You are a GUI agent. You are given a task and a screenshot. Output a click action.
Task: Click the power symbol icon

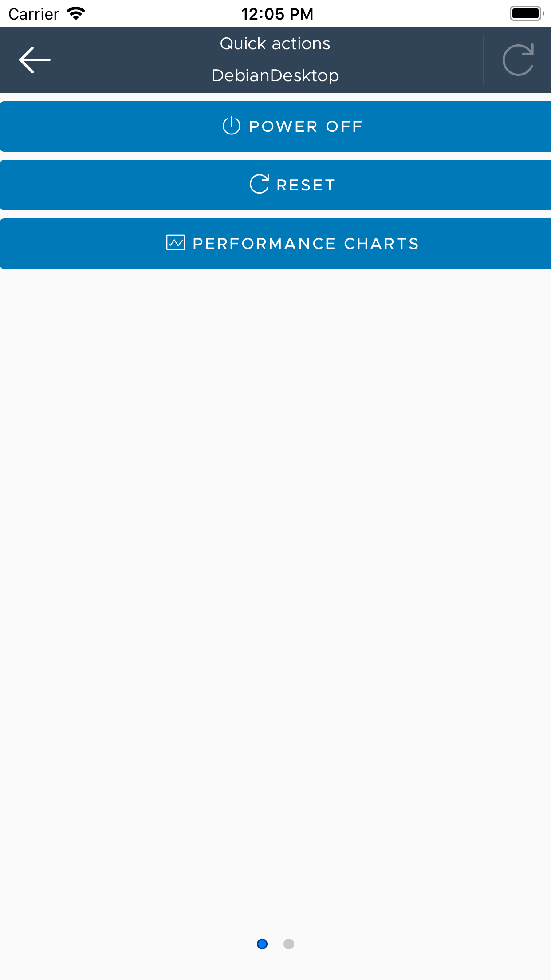231,126
